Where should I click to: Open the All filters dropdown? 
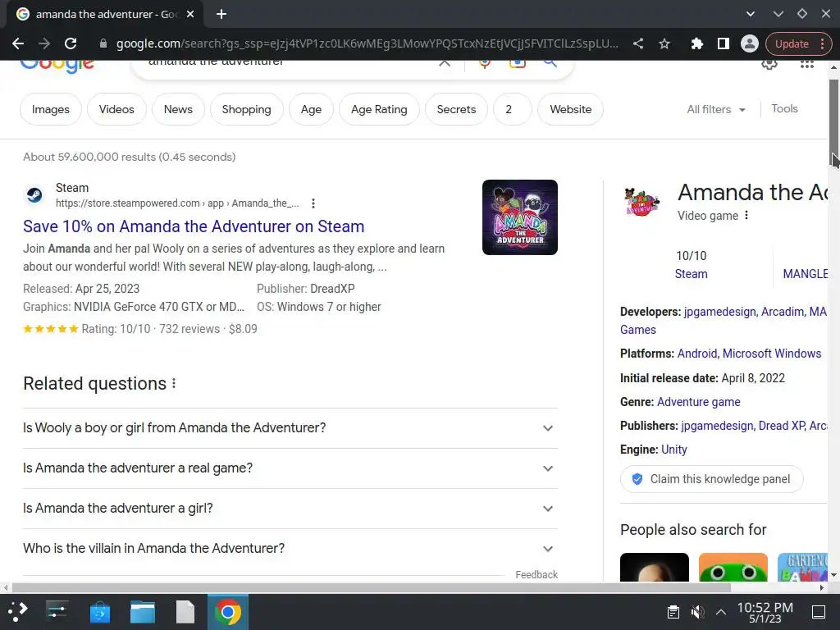[716, 109]
